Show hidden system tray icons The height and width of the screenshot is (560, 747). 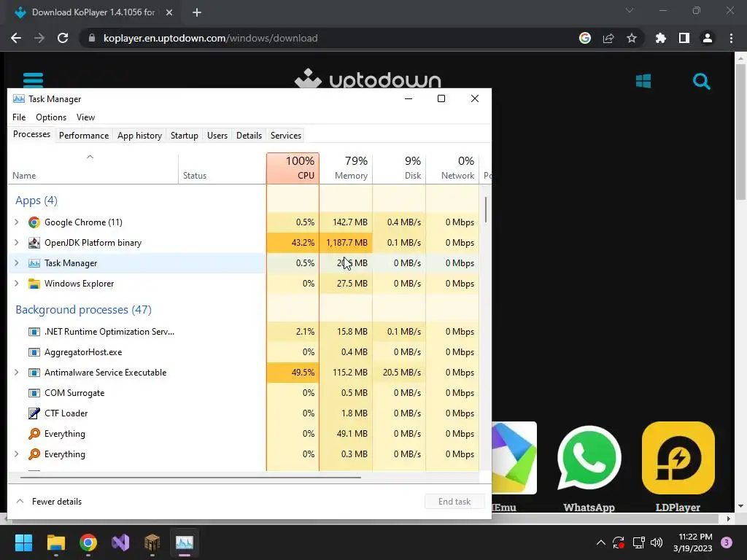601,542
